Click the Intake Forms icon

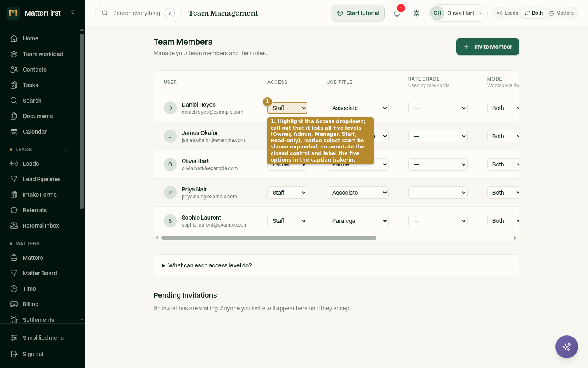click(x=14, y=195)
